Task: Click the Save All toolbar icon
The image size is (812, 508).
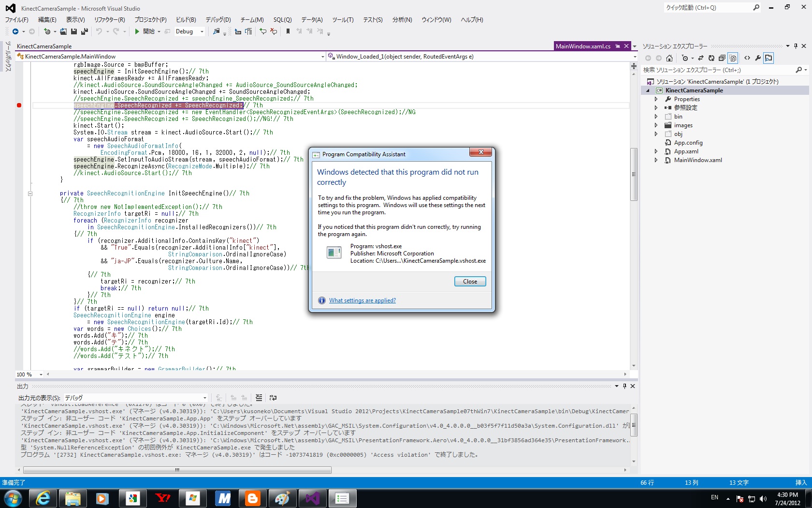Action: (84, 31)
